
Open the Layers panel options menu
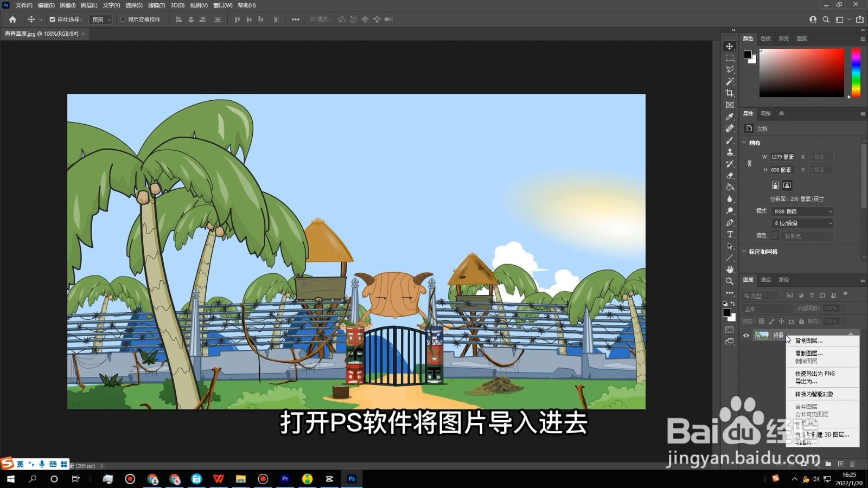point(863,280)
